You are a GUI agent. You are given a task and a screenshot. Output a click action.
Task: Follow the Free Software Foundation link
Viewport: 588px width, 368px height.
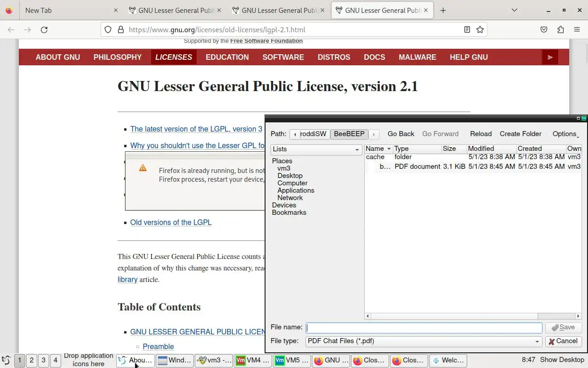[266, 40]
